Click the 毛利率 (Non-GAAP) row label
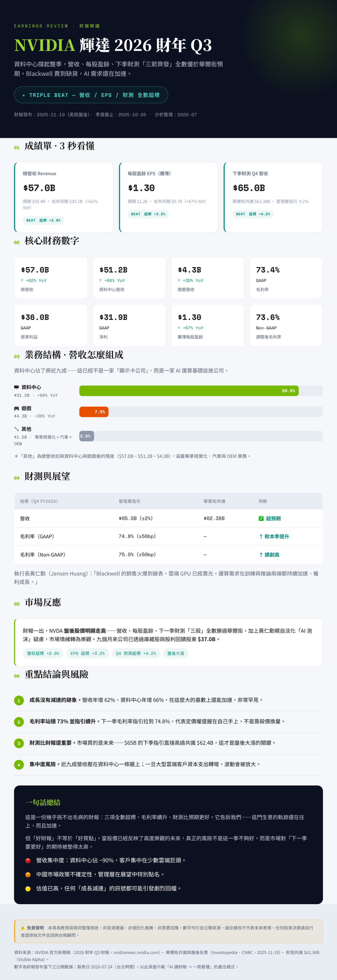The image size is (337, 980). click(x=42, y=555)
